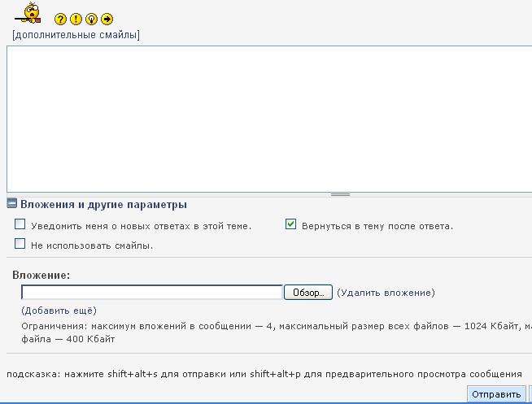The image size is (532, 404).
Task: Enable notifications about new replies in topic
Action: point(20,225)
